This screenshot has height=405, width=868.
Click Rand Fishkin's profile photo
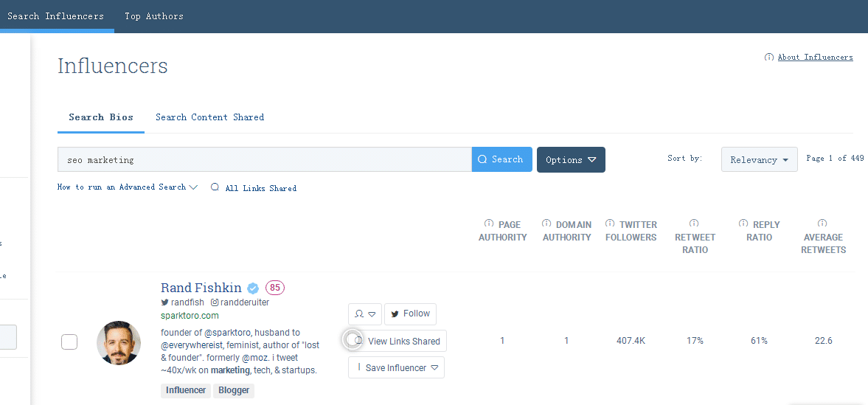(x=119, y=342)
